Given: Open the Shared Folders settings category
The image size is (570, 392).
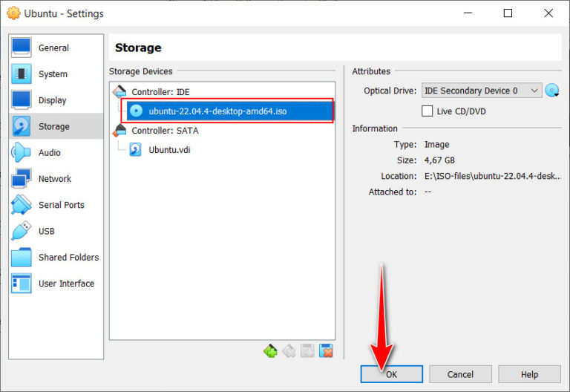Looking at the screenshot, I should [56, 257].
